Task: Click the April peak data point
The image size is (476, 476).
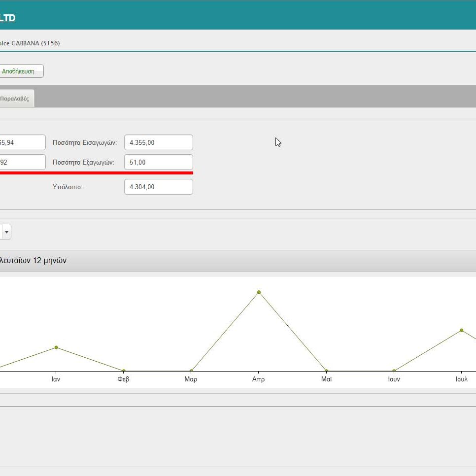Action: coord(259,292)
